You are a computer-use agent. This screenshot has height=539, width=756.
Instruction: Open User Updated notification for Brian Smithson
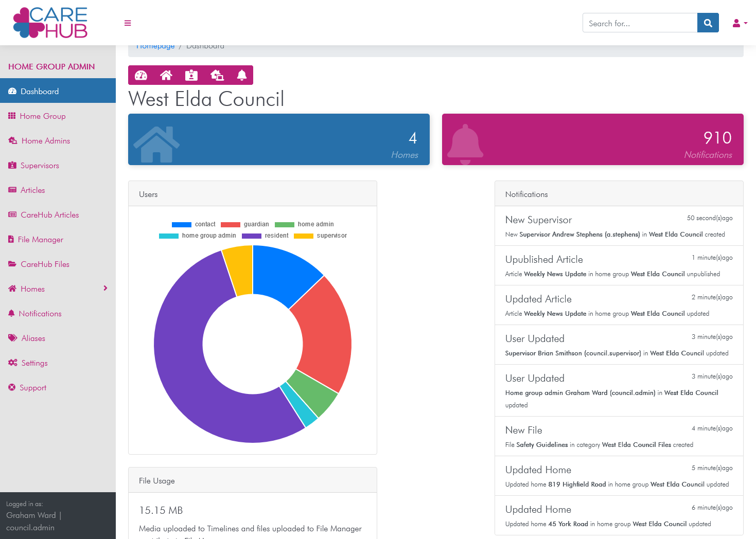619,345
